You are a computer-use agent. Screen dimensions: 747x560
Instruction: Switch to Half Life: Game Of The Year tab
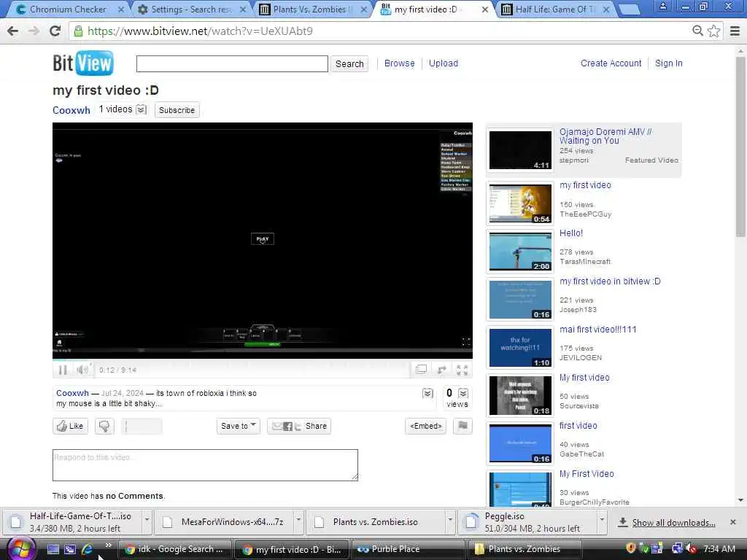coord(556,9)
